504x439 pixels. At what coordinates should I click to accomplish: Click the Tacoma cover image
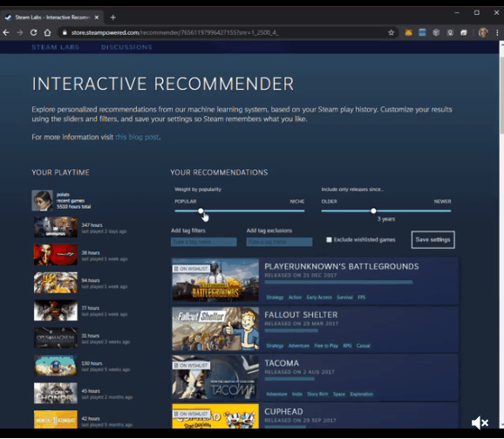(x=215, y=377)
